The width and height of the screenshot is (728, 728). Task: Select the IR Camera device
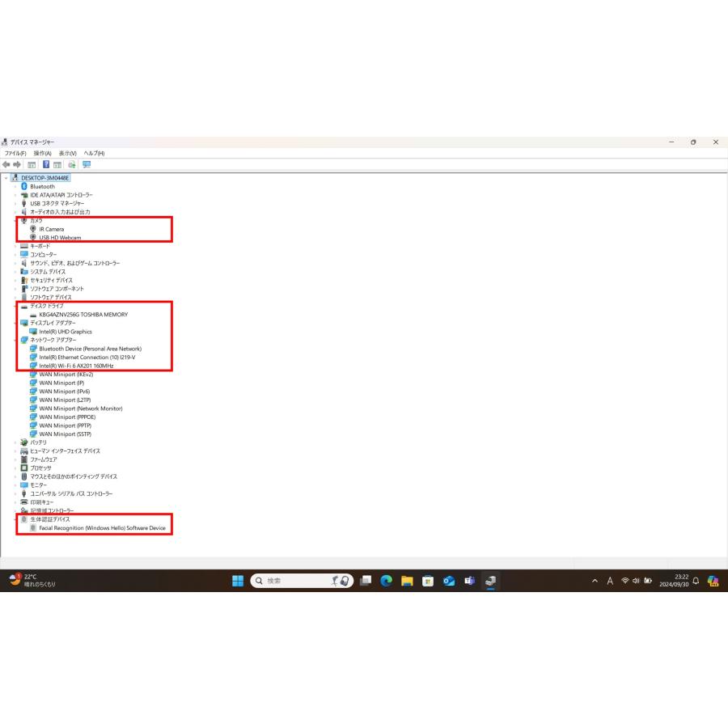(x=52, y=230)
